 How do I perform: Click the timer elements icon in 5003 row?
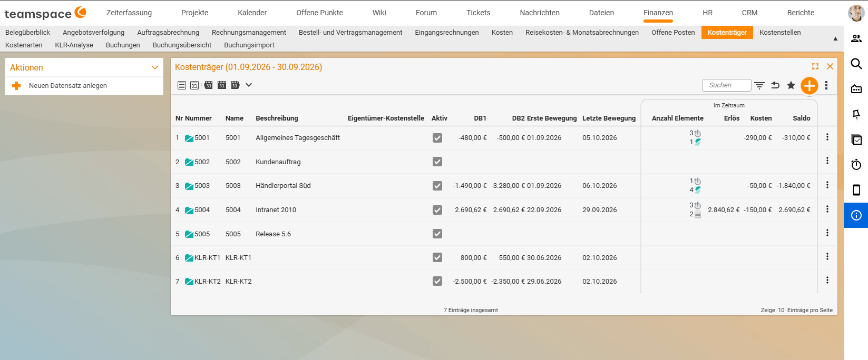pos(698,181)
